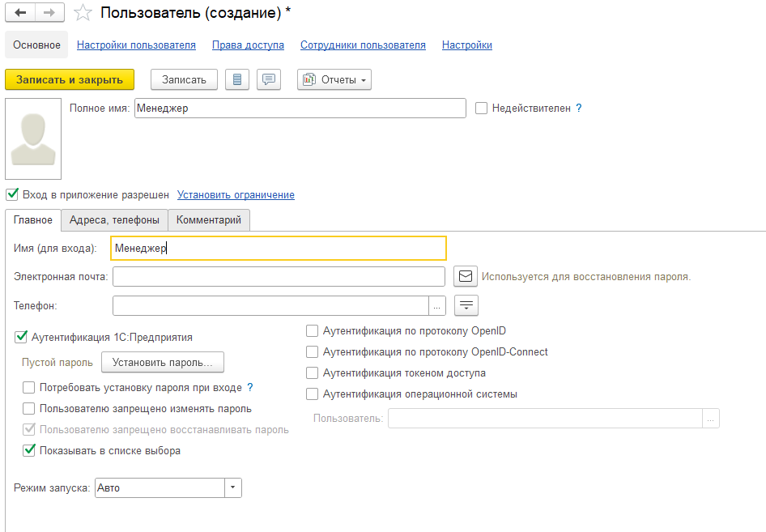This screenshot has height=532, width=766.
Task: Enable Аутентификация по протоколу OpenID checkbox
Action: (313, 330)
